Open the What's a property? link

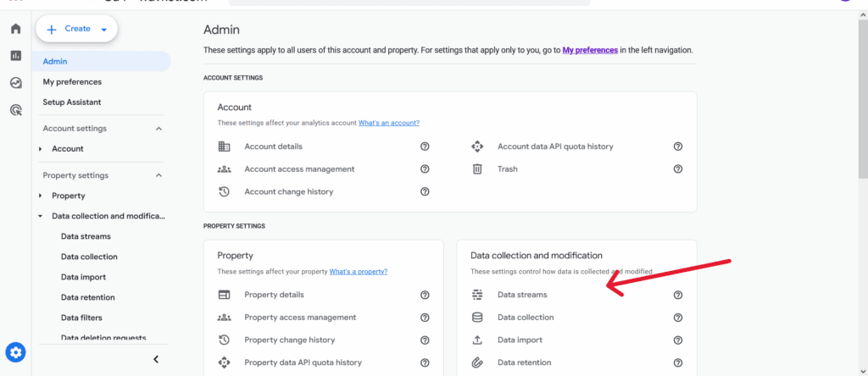359,272
